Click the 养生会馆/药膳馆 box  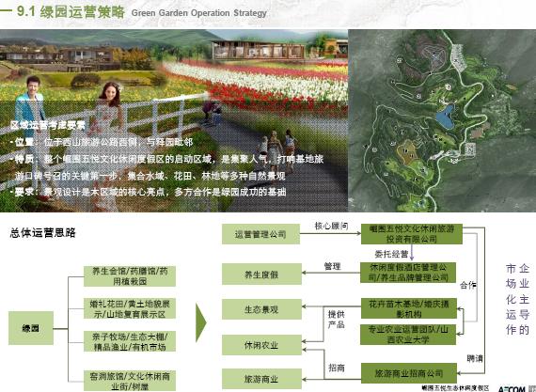coord(130,276)
